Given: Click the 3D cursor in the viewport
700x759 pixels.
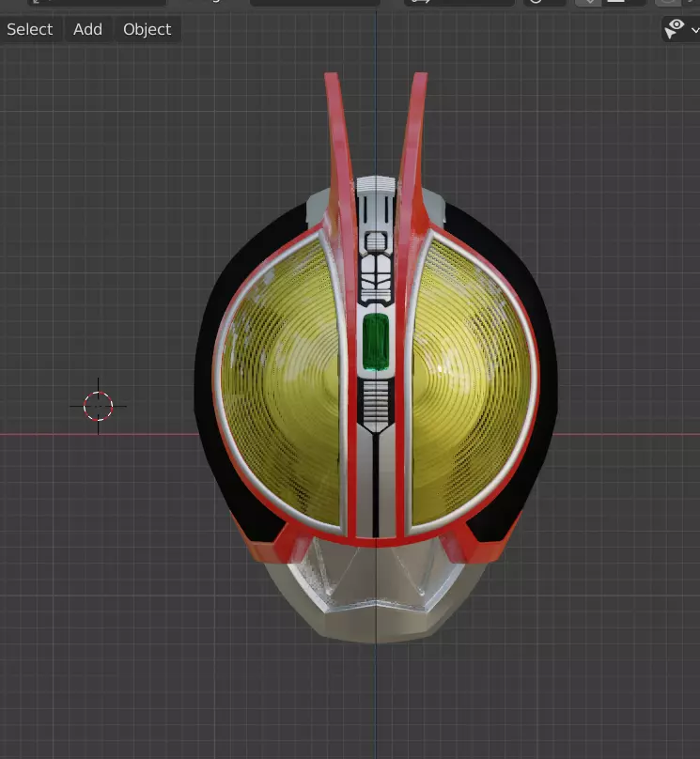Looking at the screenshot, I should (x=98, y=406).
